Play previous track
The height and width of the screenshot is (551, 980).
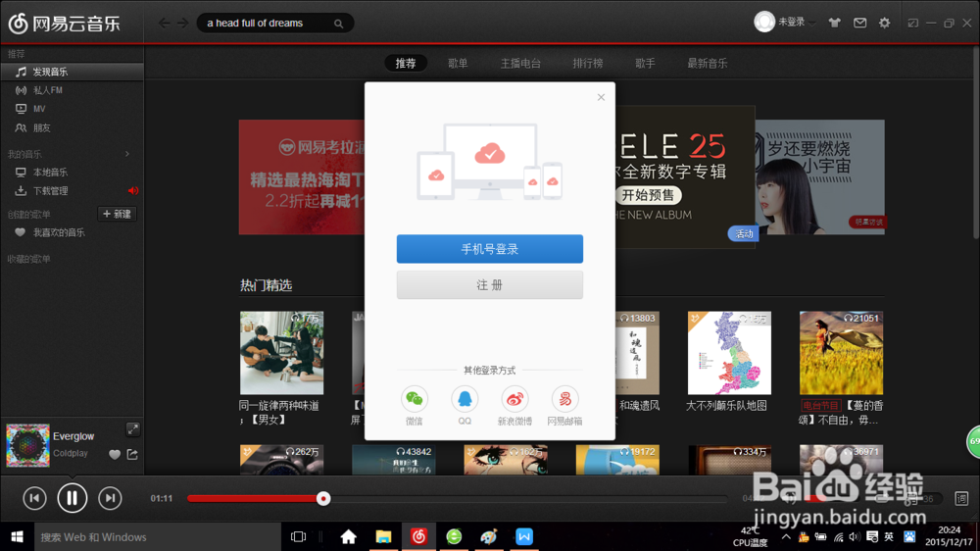coord(34,498)
